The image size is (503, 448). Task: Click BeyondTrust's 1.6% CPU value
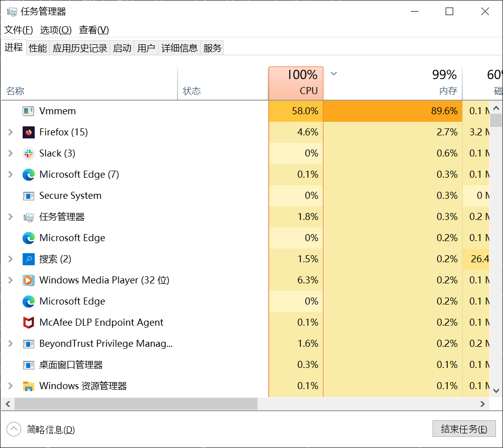(x=308, y=344)
